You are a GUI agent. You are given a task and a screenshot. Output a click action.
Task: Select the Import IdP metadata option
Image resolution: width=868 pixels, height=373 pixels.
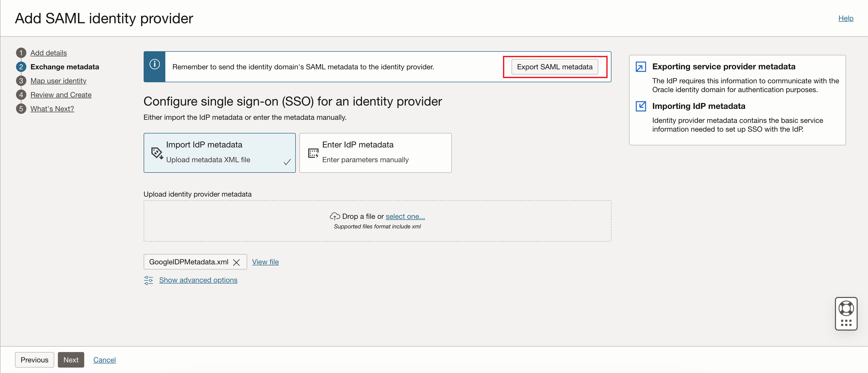coord(219,152)
